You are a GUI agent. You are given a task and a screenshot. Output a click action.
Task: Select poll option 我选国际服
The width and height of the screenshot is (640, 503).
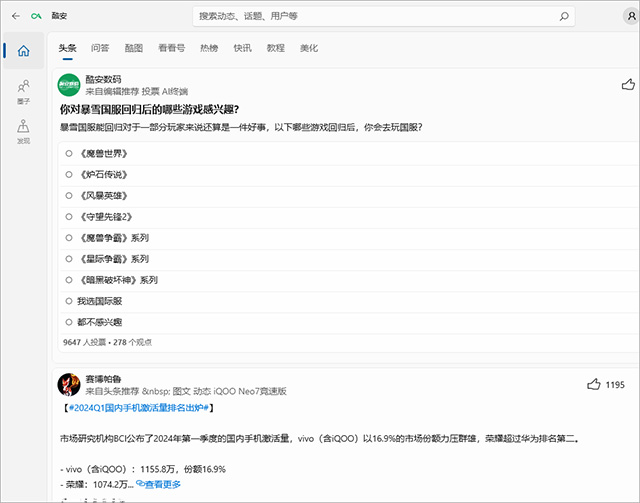pyautogui.click(x=349, y=301)
